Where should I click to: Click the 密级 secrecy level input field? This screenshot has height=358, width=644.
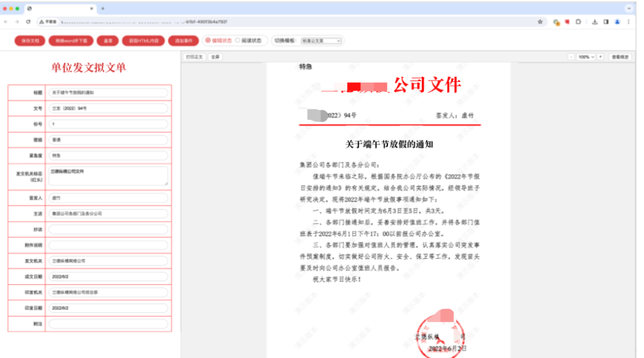point(108,140)
